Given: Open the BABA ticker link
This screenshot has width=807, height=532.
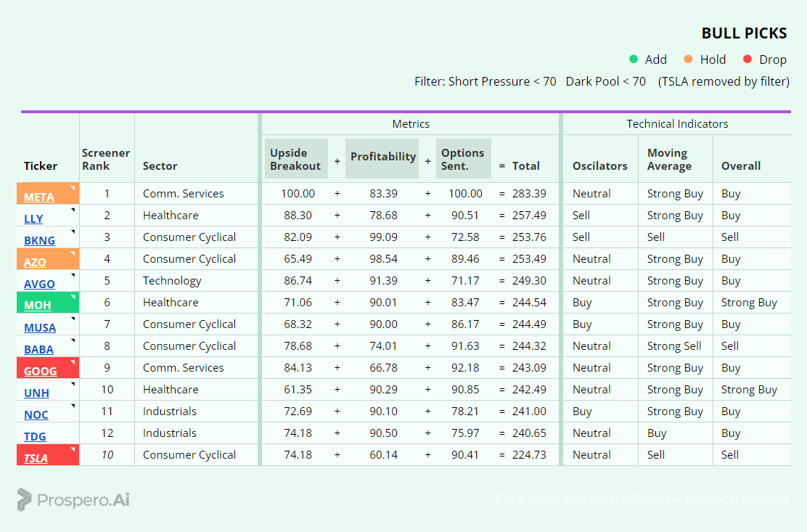Looking at the screenshot, I should pyautogui.click(x=38, y=349).
